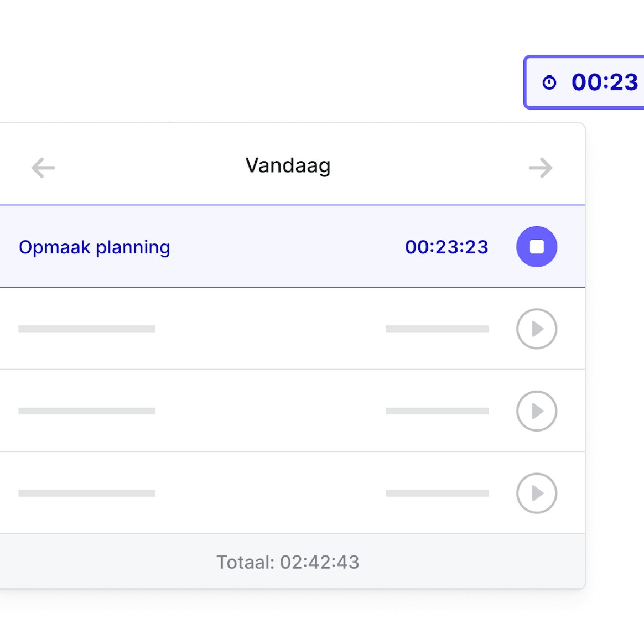
Task: Click empty middle of second placeholder row
Action: 271,411
